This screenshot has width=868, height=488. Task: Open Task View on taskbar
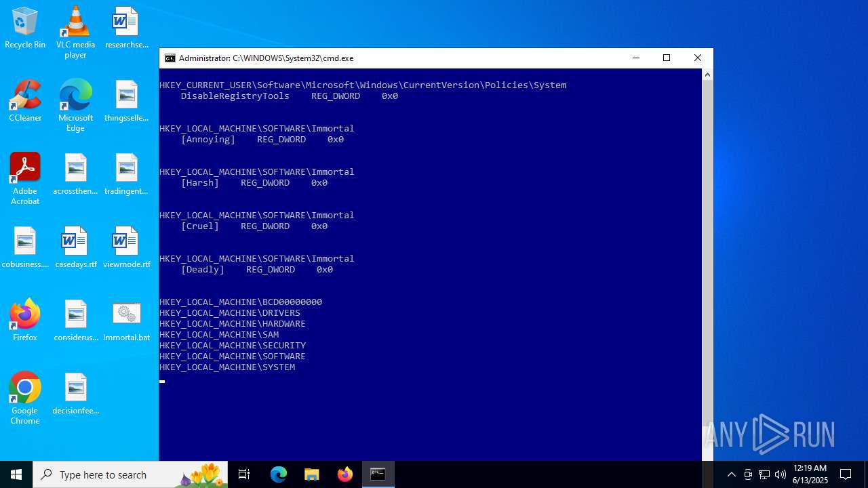[x=244, y=474]
